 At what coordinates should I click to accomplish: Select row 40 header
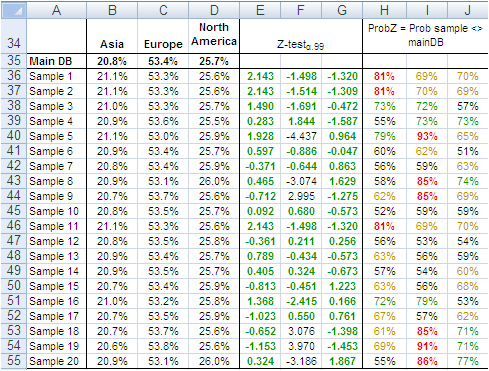14,136
